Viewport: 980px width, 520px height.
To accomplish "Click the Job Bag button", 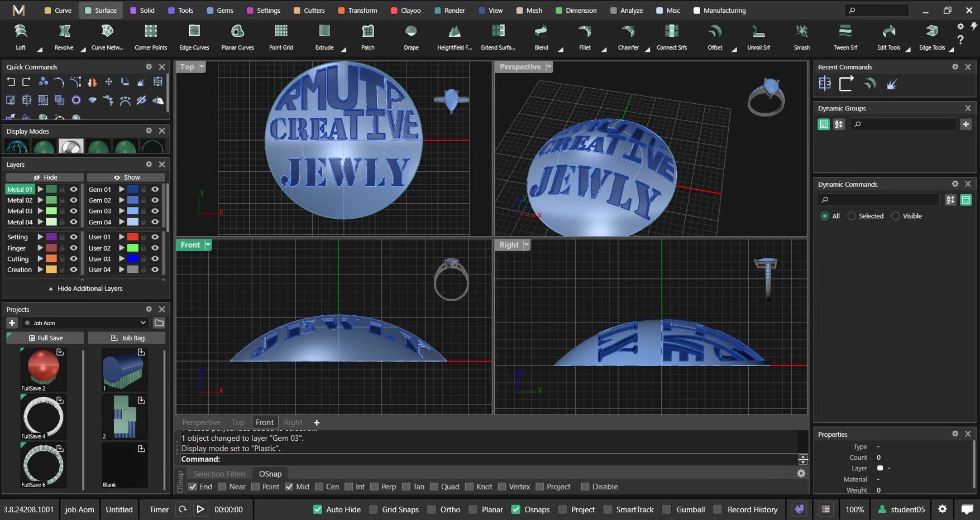I will pyautogui.click(x=127, y=338).
